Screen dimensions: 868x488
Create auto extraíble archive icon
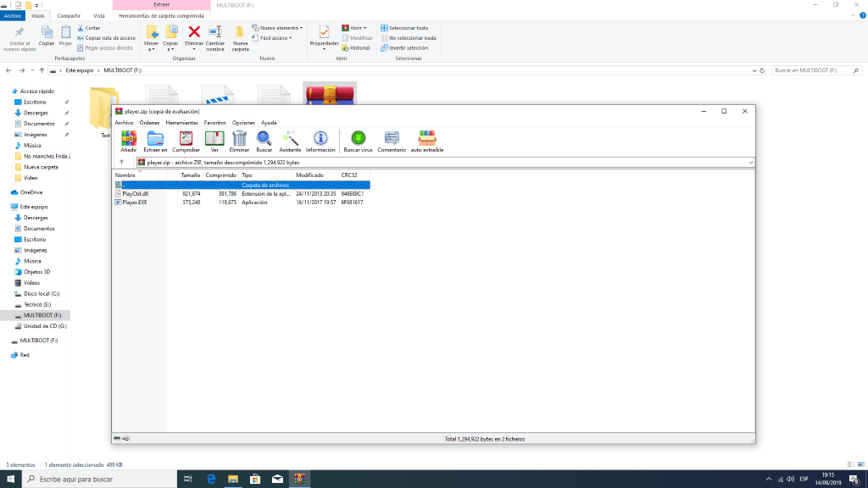tap(427, 141)
